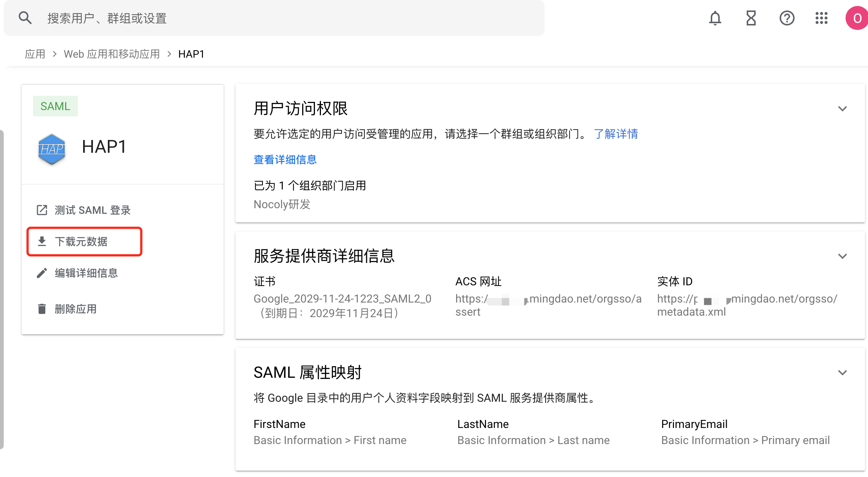The height and width of the screenshot is (477, 868).
Task: Click the HAP1 breadcrumb item
Action: tap(191, 54)
